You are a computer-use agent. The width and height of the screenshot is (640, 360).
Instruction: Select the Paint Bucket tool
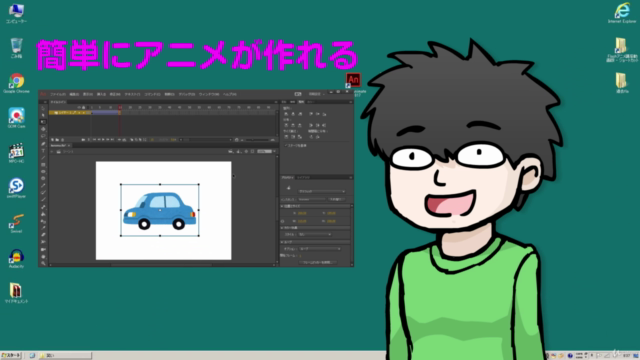pos(43,214)
